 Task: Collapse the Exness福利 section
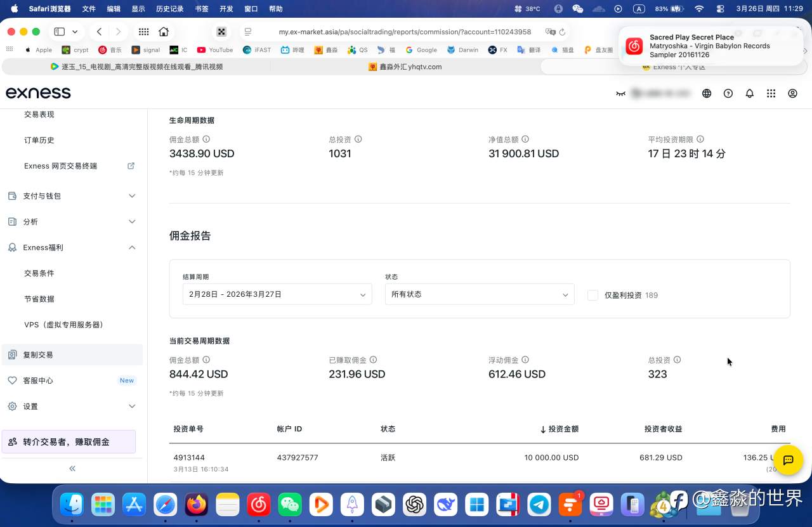[132, 247]
